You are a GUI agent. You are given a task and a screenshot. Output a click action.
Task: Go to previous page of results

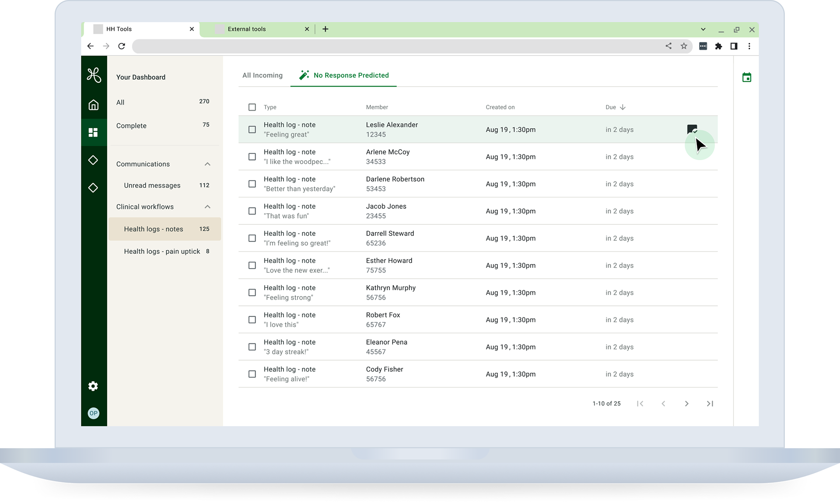pyautogui.click(x=663, y=403)
